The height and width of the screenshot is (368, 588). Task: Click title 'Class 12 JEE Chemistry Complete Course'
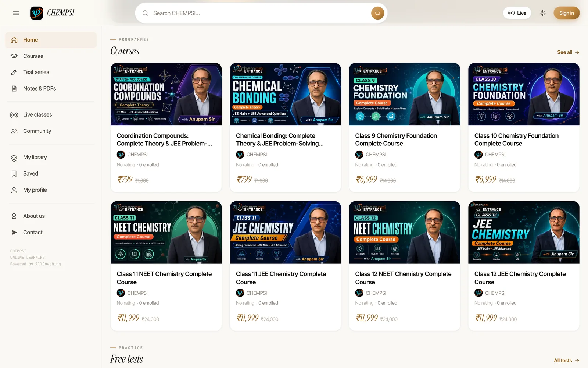(520, 278)
